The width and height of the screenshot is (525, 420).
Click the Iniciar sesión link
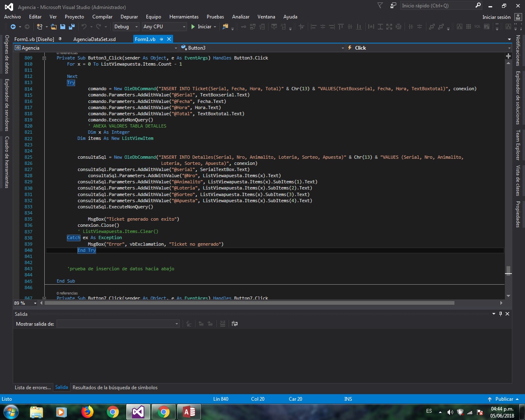(496, 17)
